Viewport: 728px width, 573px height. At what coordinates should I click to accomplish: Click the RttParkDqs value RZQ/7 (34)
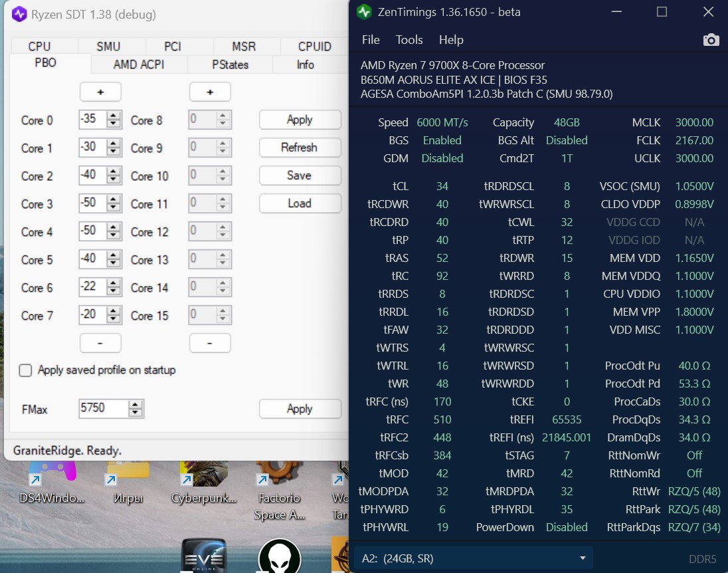[x=694, y=527]
